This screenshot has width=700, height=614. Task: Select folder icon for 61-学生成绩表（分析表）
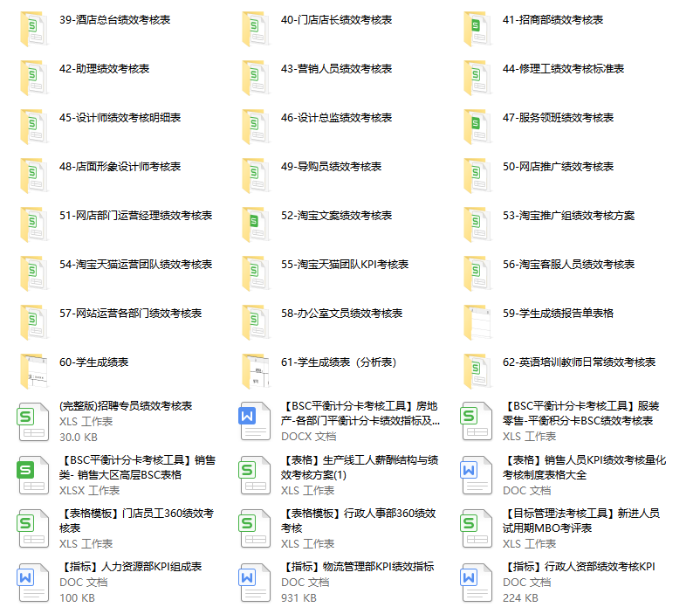click(x=256, y=371)
